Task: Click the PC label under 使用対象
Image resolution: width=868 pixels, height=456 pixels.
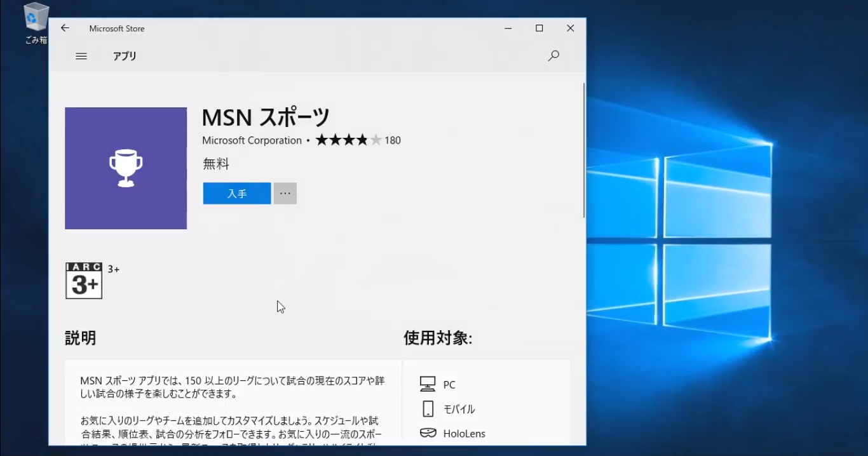Action: 449,385
